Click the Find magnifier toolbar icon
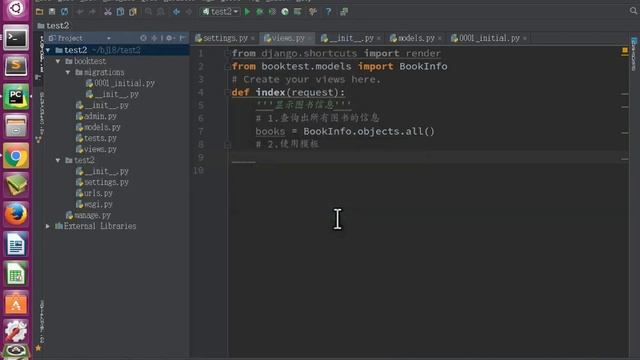 click(148, 12)
